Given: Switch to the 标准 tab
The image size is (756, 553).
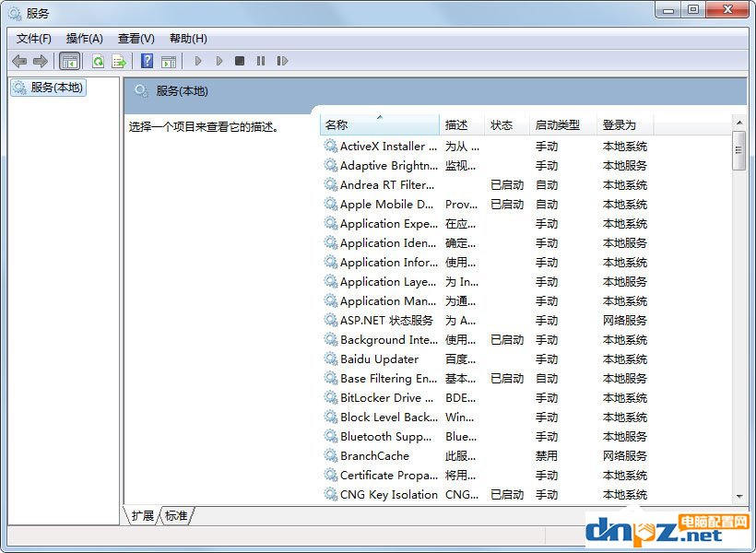Looking at the screenshot, I should [176, 515].
